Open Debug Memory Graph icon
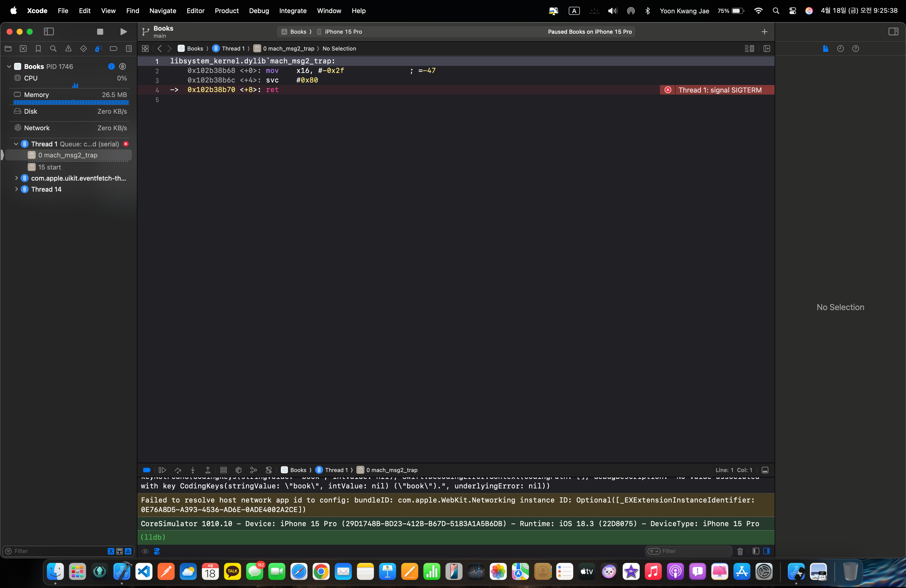906x588 pixels. [x=253, y=470]
